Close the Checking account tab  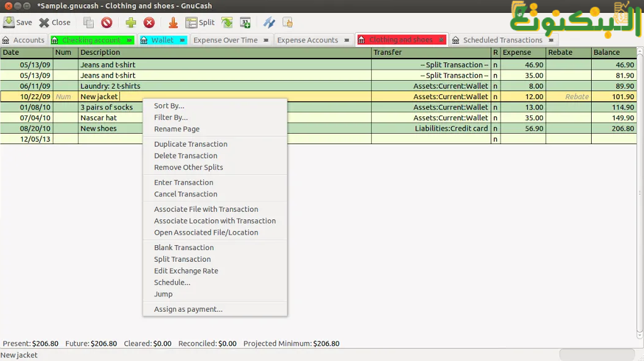(129, 40)
